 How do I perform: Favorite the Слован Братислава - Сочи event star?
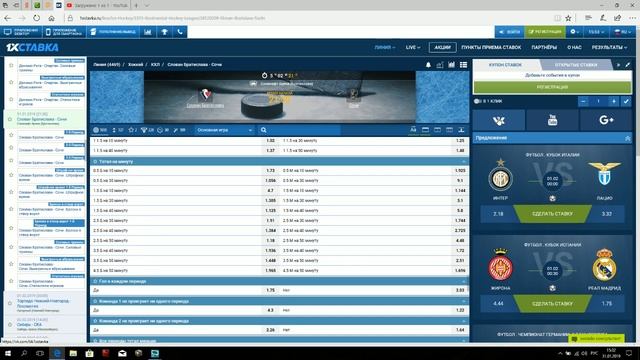(x=10, y=119)
